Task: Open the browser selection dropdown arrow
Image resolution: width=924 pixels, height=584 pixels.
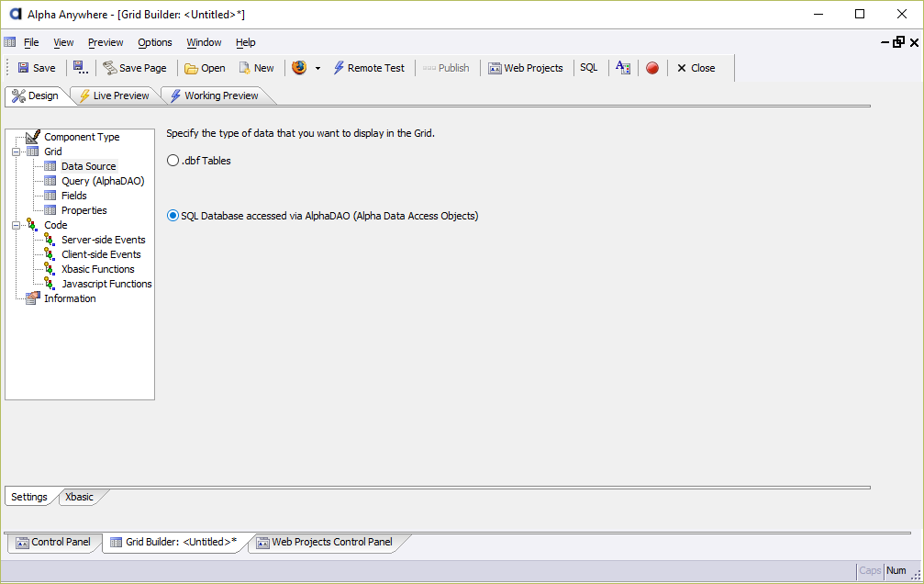Action: [317, 69]
